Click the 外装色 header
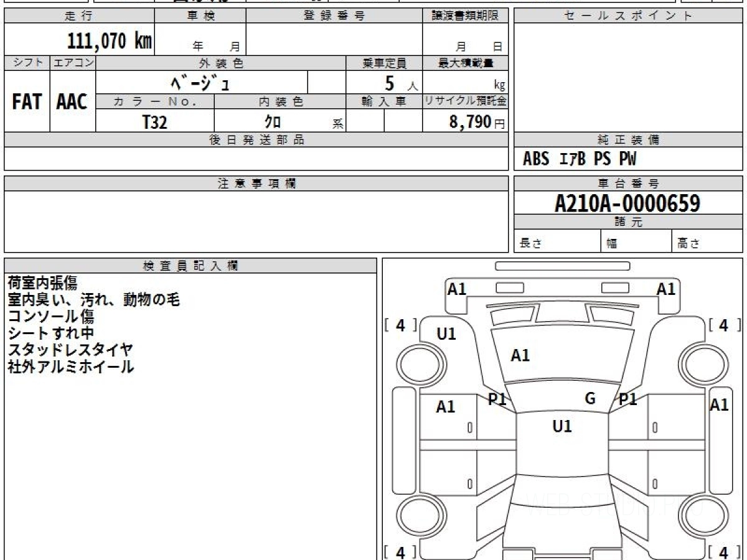The height and width of the screenshot is (560, 747). 221,63
